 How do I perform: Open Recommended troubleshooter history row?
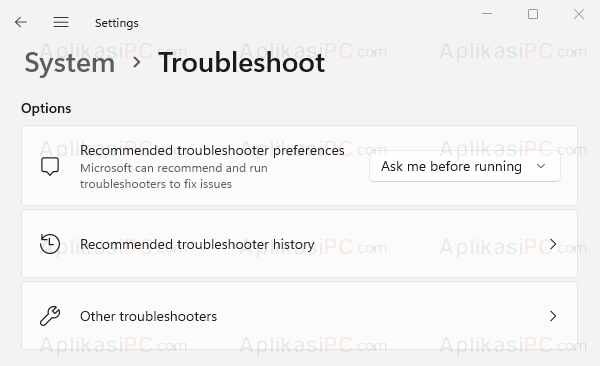pos(299,244)
